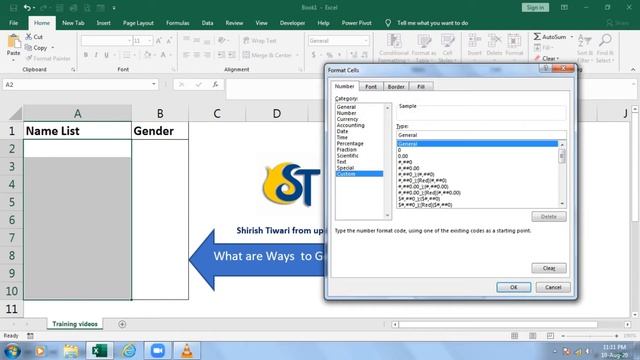This screenshot has height=360, width=640.
Task: Collapse the ribbon with the chevron
Action: (x=633, y=70)
